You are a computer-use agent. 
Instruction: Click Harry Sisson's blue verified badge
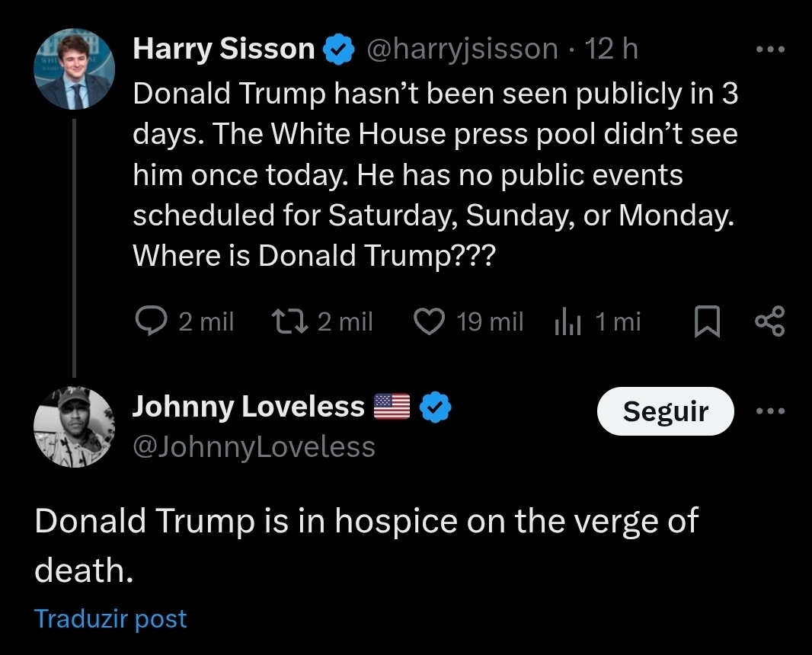[x=338, y=50]
